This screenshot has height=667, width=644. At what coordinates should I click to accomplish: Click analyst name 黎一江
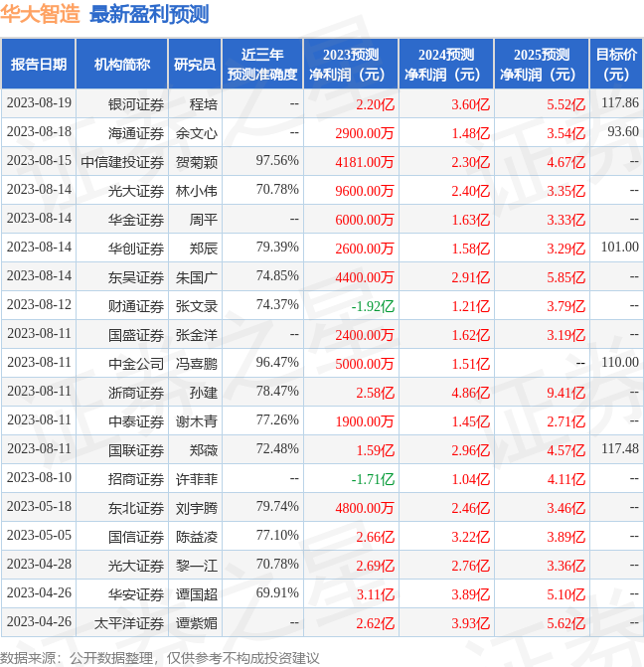pyautogui.click(x=197, y=566)
